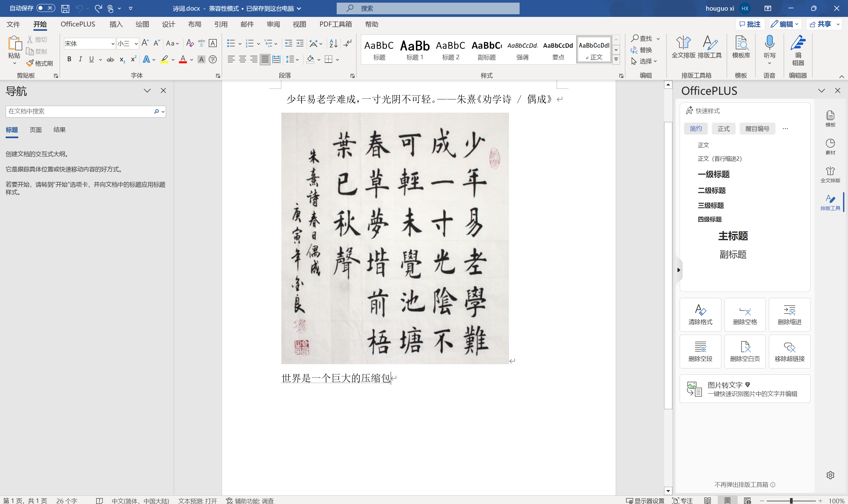Screen dimensions: 848x504
Task: Open 素材 in OfficePLUS sidebar
Action: [x=830, y=146]
